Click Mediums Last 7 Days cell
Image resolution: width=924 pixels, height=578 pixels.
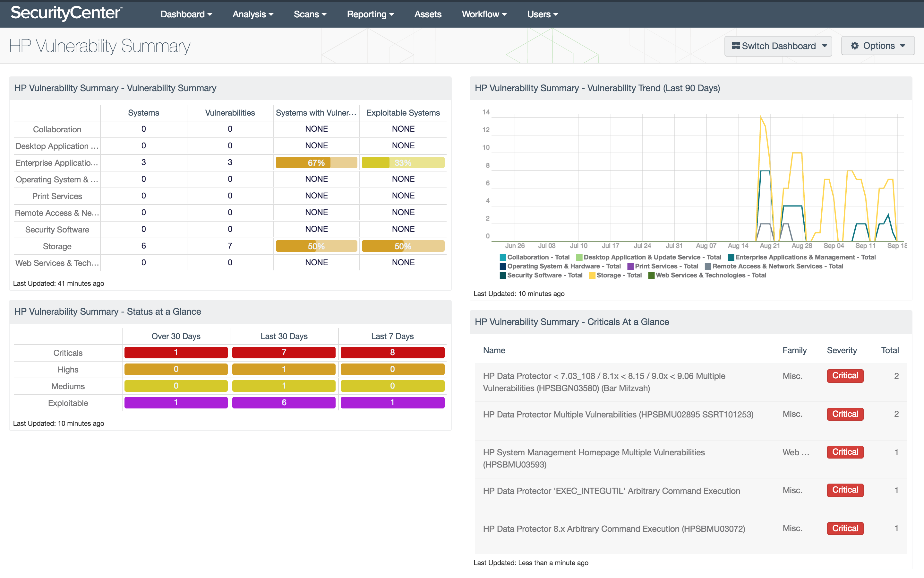[392, 386]
